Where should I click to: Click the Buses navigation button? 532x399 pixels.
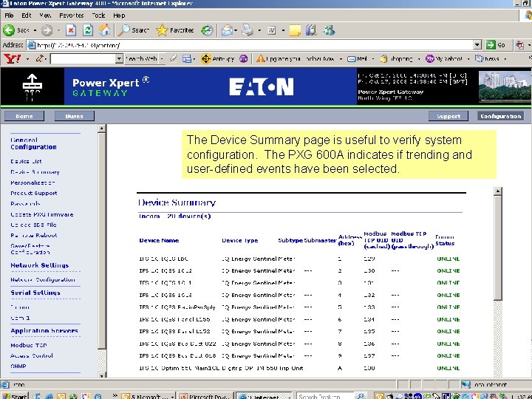coord(75,116)
